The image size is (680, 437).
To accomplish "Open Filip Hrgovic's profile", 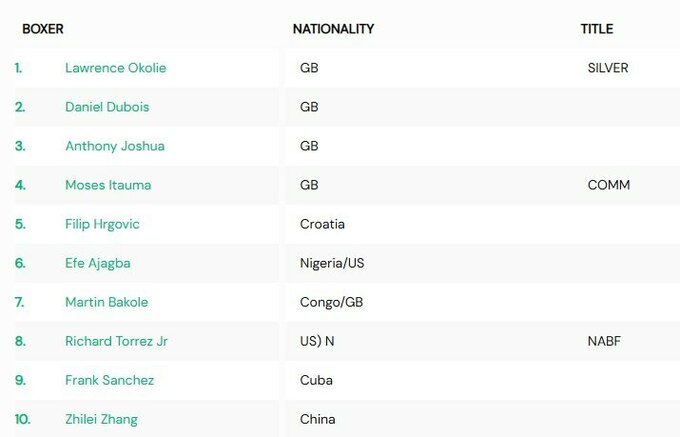I will [x=102, y=224].
